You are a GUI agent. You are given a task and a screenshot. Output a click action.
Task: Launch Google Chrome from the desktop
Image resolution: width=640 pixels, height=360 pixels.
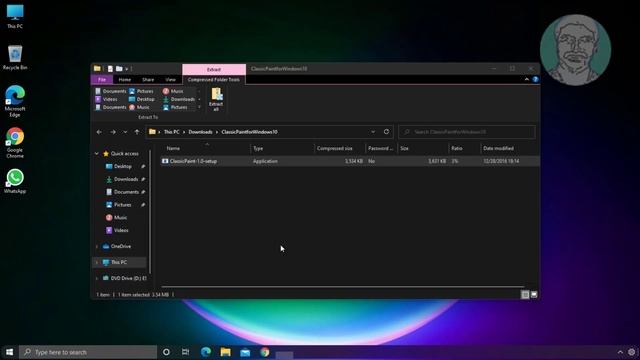point(15,142)
